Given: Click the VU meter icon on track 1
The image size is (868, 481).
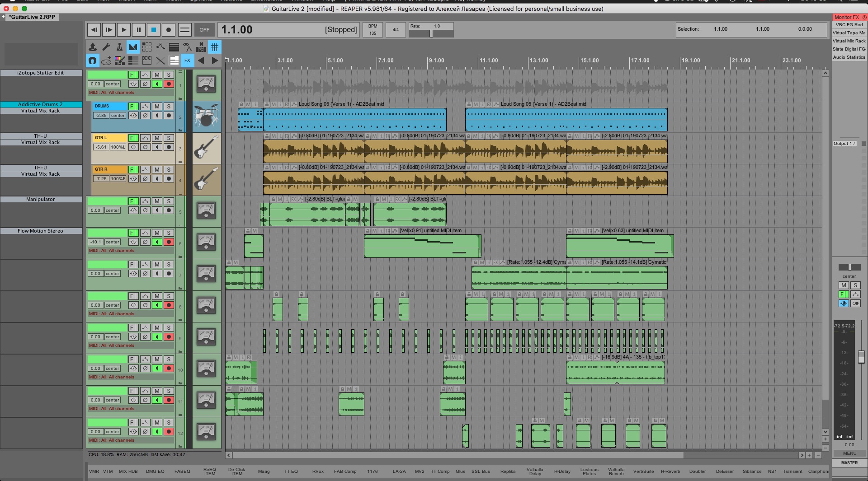Looking at the screenshot, I should coord(206,84).
